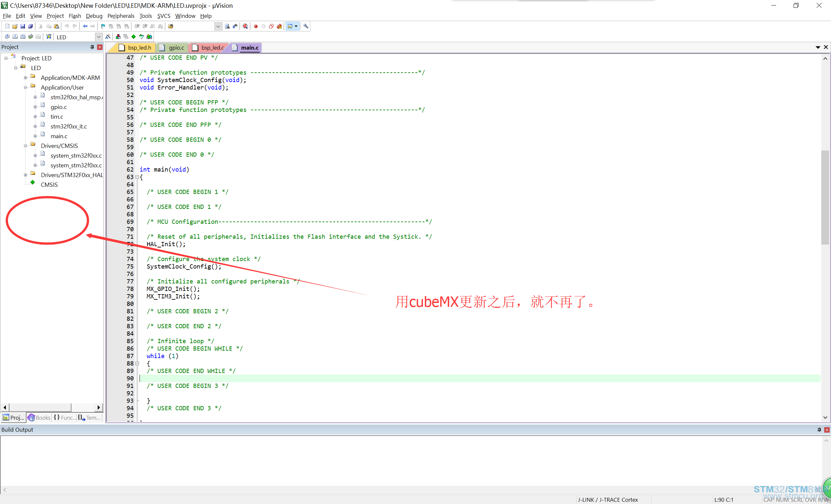Image resolution: width=831 pixels, height=504 pixels.
Task: Open the editor tab list dropdown arrow
Action: [817, 47]
